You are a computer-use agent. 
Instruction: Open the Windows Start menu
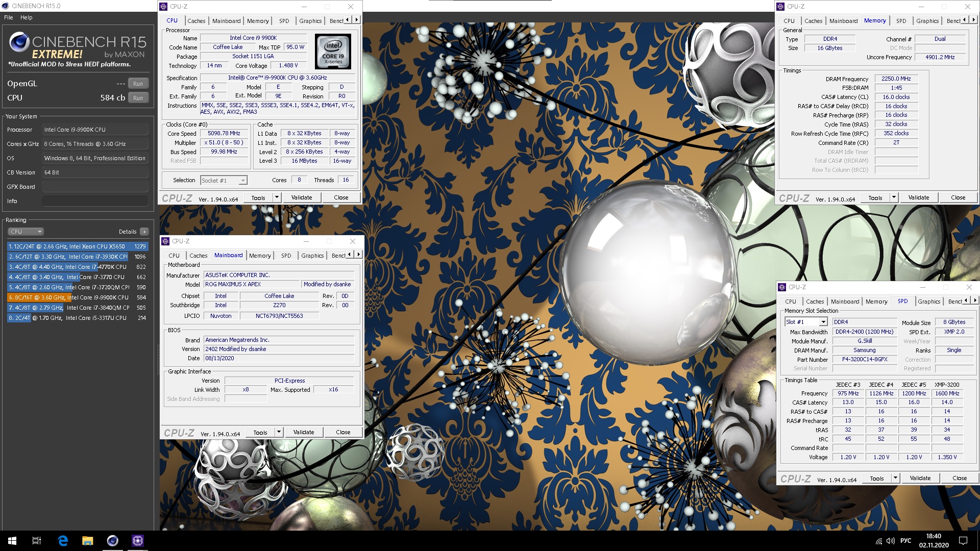(12, 541)
